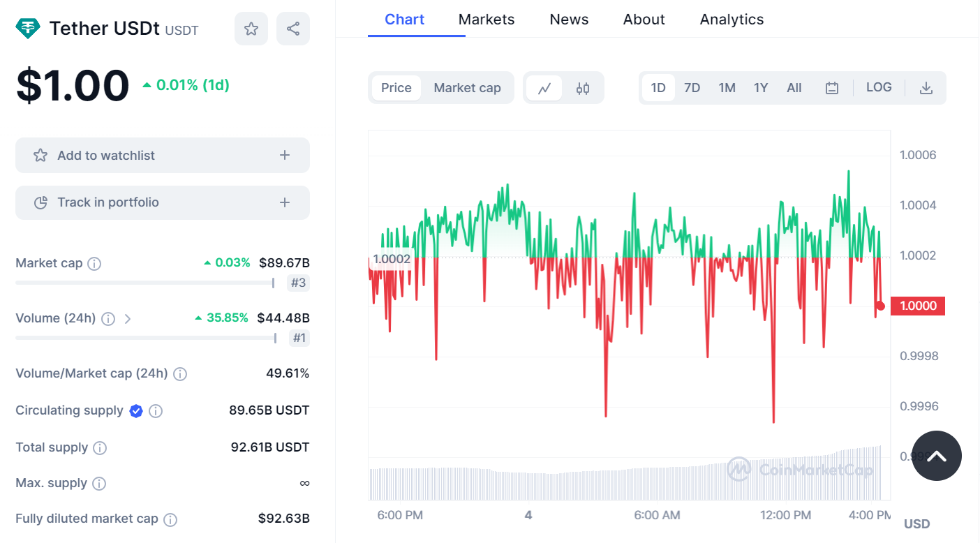Show Max. supply info icon
Image resolution: width=980 pixels, height=543 pixels.
(x=99, y=484)
